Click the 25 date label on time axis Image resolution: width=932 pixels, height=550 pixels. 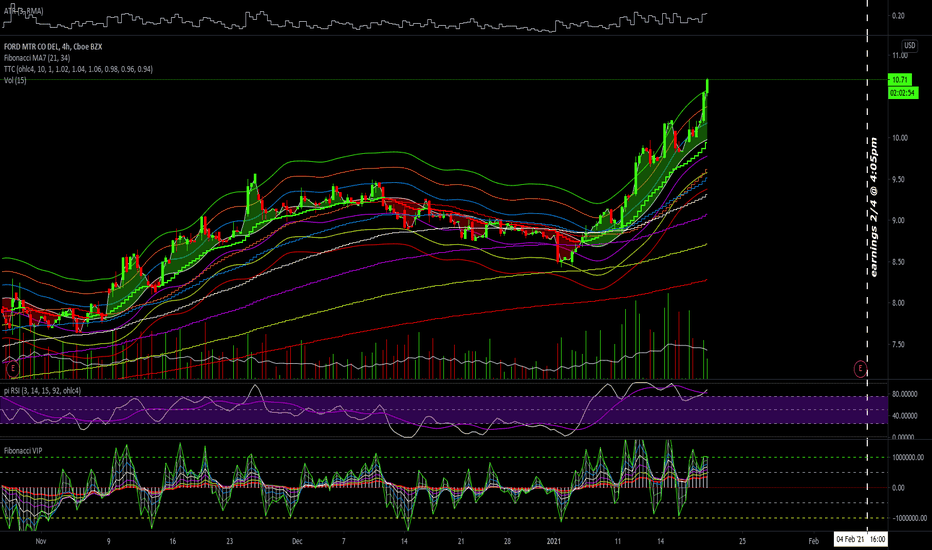742,542
